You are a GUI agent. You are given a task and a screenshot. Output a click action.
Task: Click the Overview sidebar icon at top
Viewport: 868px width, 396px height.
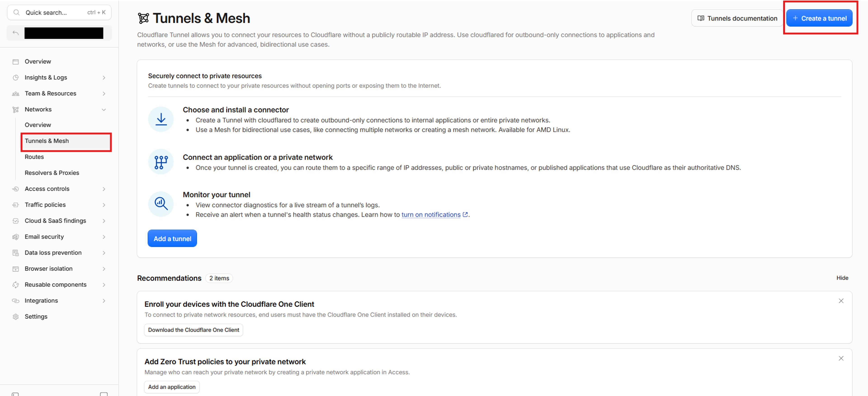pyautogui.click(x=16, y=62)
